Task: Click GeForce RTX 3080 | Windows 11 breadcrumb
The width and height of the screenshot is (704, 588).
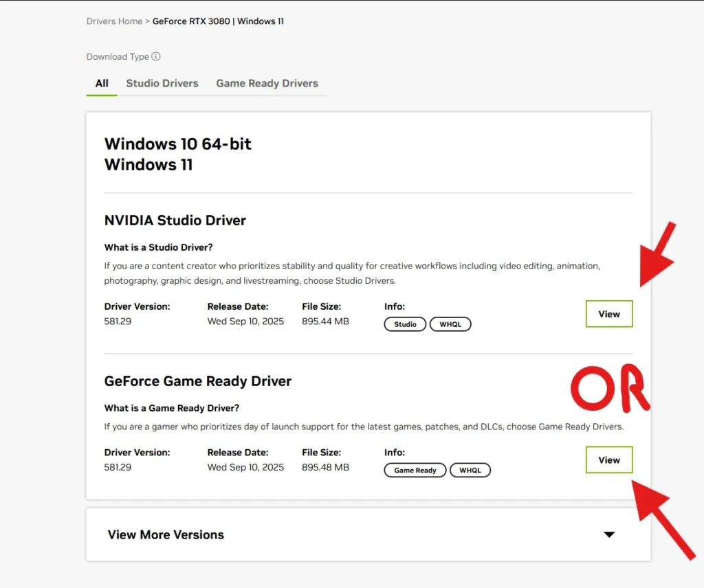Action: (218, 21)
